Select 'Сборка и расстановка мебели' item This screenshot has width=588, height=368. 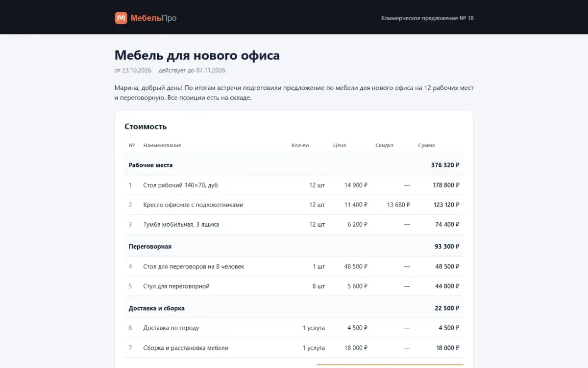pyautogui.click(x=186, y=348)
